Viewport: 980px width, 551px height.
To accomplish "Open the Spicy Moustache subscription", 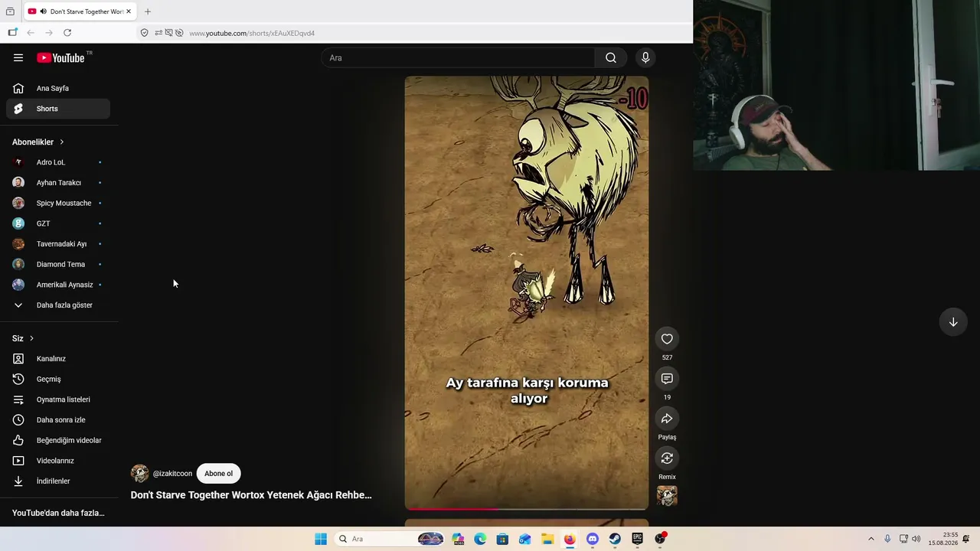I will pos(58,203).
